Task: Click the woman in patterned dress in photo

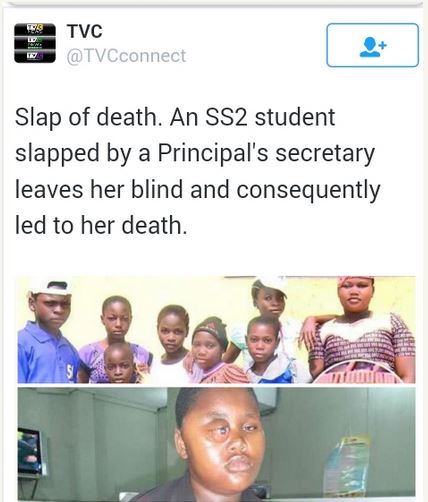Action: point(363,329)
